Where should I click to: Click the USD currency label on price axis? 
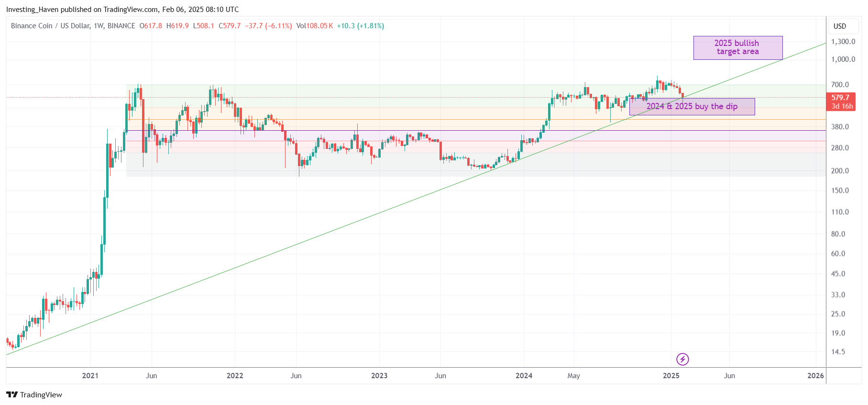coord(840,26)
